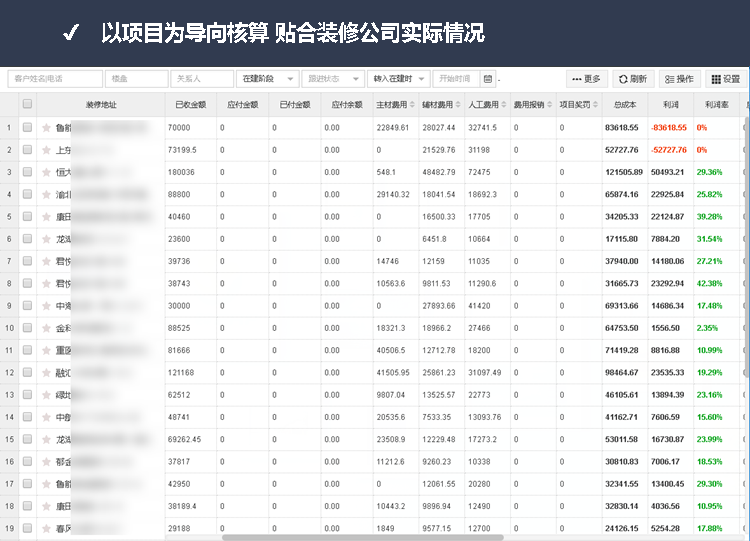Click labor cost value 72475

coord(479,172)
